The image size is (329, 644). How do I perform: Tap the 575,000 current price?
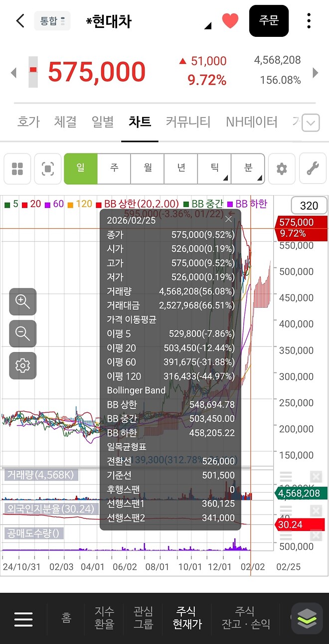coord(97,72)
